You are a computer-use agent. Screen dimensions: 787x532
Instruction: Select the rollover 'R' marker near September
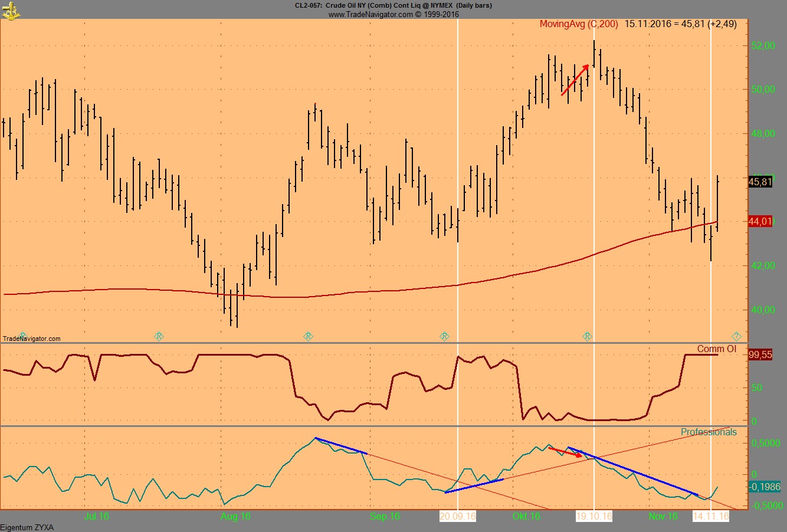(444, 336)
